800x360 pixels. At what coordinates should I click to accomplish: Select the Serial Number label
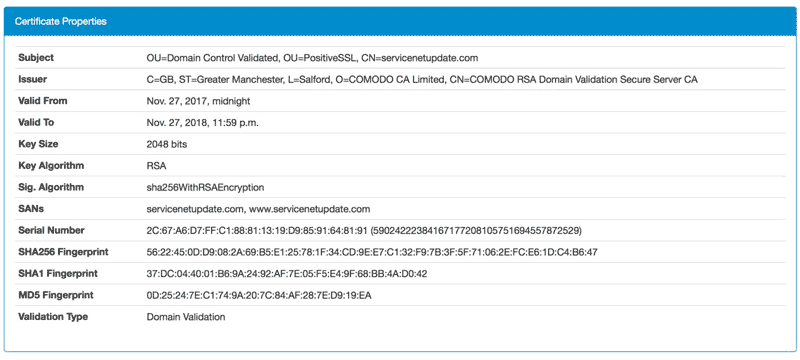tap(52, 230)
